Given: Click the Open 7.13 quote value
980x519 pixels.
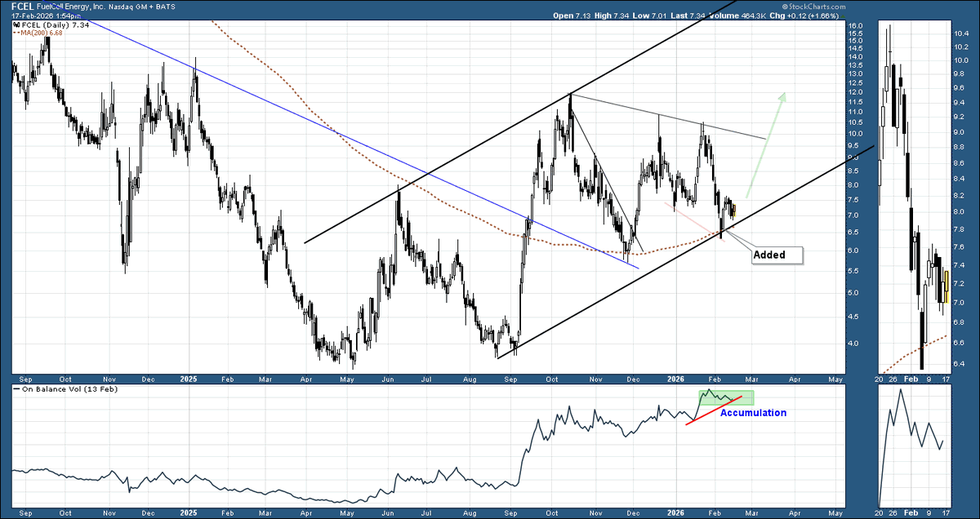Looking at the screenshot, I should (572, 16).
